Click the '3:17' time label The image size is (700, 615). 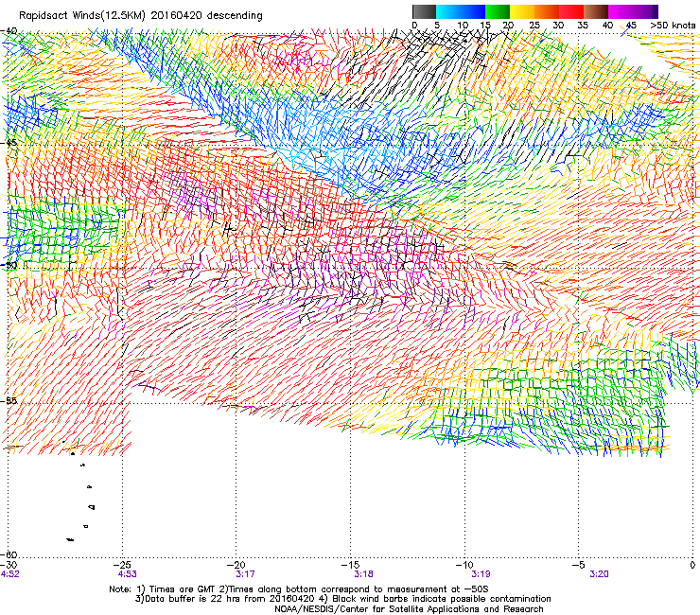pyautogui.click(x=245, y=574)
